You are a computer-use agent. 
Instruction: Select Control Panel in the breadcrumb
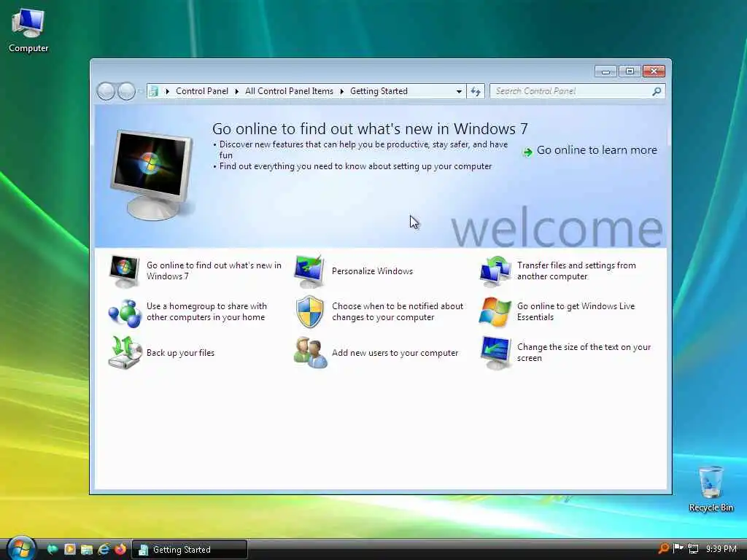(202, 91)
